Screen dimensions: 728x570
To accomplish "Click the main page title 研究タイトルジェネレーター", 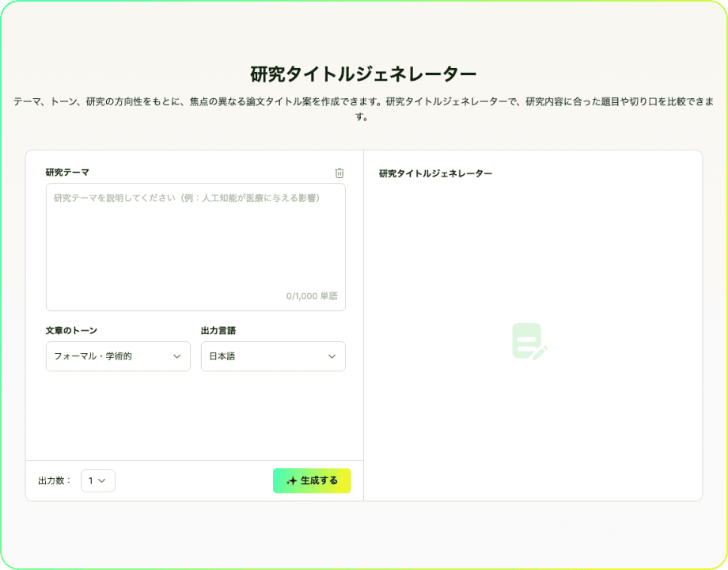I will click(x=363, y=74).
